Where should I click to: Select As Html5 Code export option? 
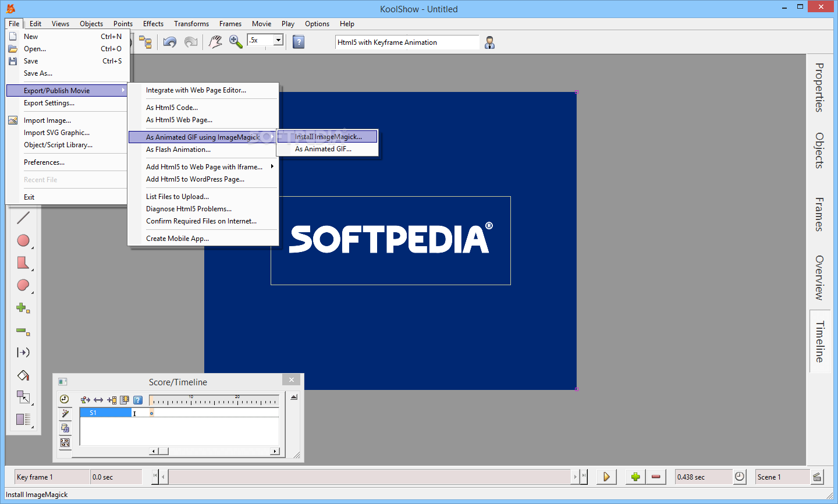tap(203, 108)
